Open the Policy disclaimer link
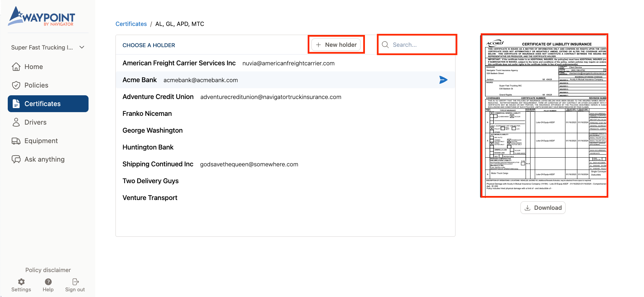This screenshot has height=297, width=644. click(x=48, y=270)
